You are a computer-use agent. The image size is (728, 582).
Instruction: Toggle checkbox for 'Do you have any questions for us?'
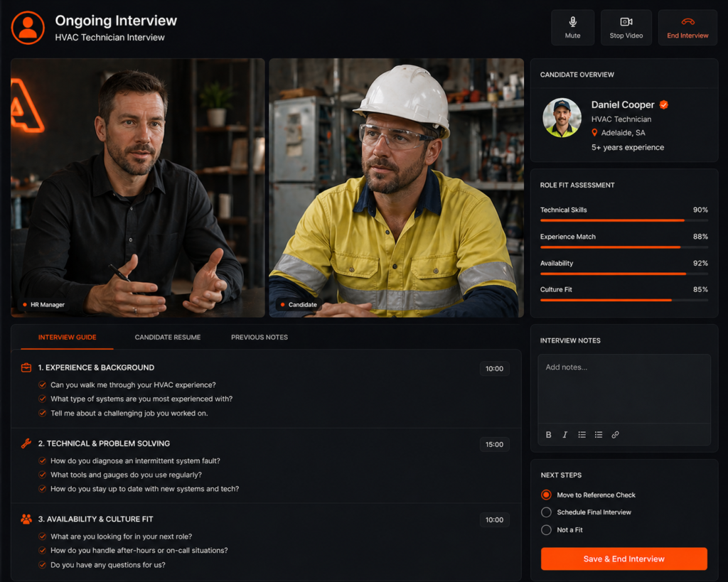(x=43, y=565)
